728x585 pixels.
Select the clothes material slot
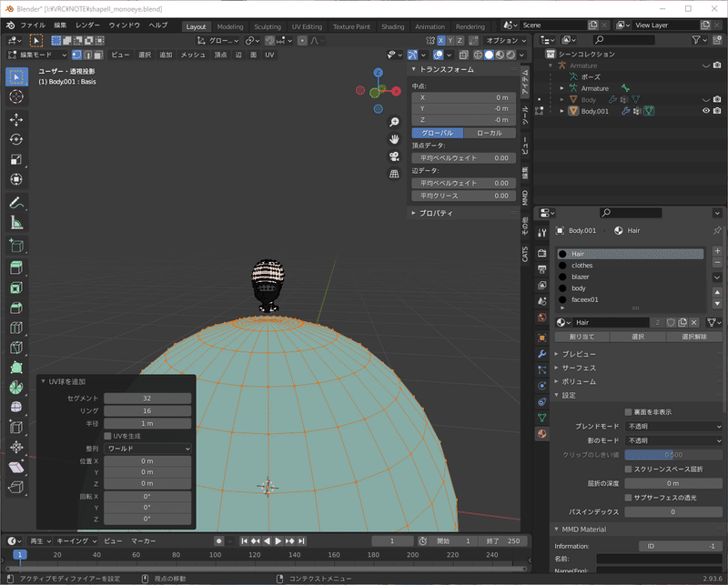[x=630, y=266]
